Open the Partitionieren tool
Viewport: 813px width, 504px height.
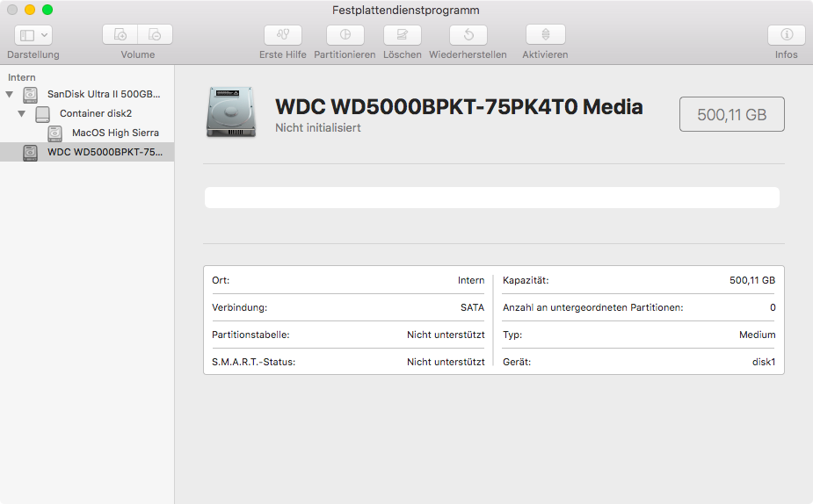[345, 35]
